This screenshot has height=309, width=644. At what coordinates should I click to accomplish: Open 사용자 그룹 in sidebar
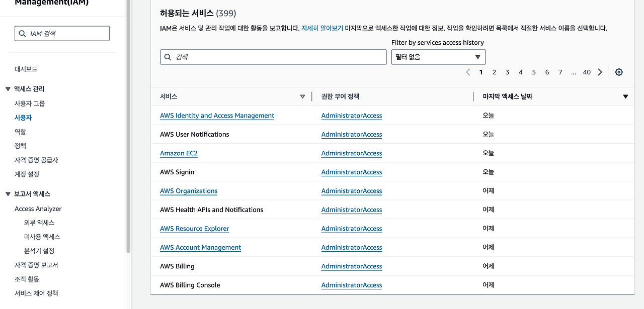pos(30,103)
